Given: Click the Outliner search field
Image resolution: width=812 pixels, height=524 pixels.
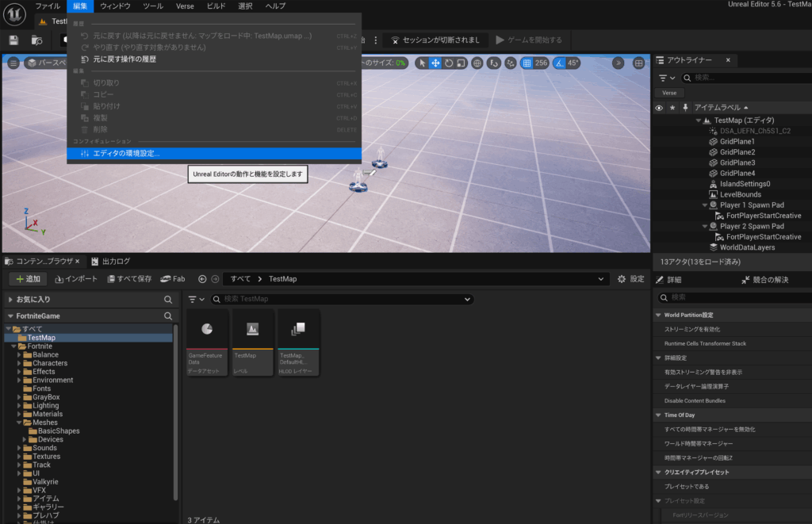Looking at the screenshot, I should 749,78.
